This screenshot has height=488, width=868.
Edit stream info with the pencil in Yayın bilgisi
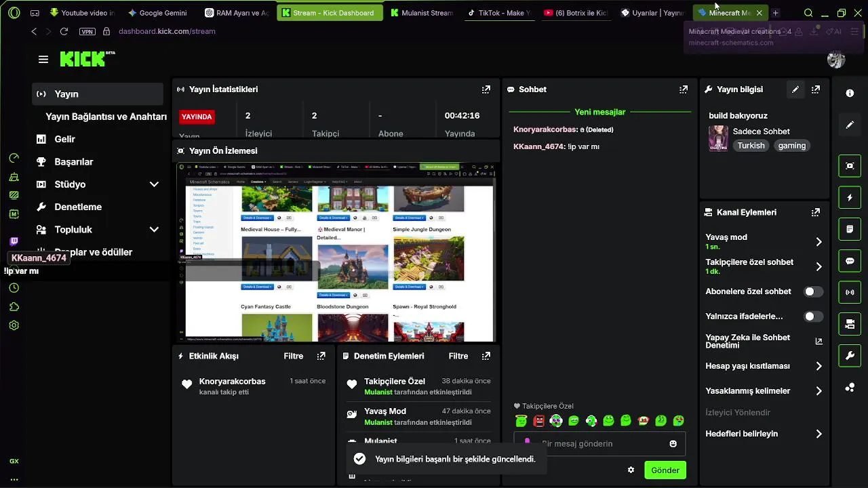point(795,89)
